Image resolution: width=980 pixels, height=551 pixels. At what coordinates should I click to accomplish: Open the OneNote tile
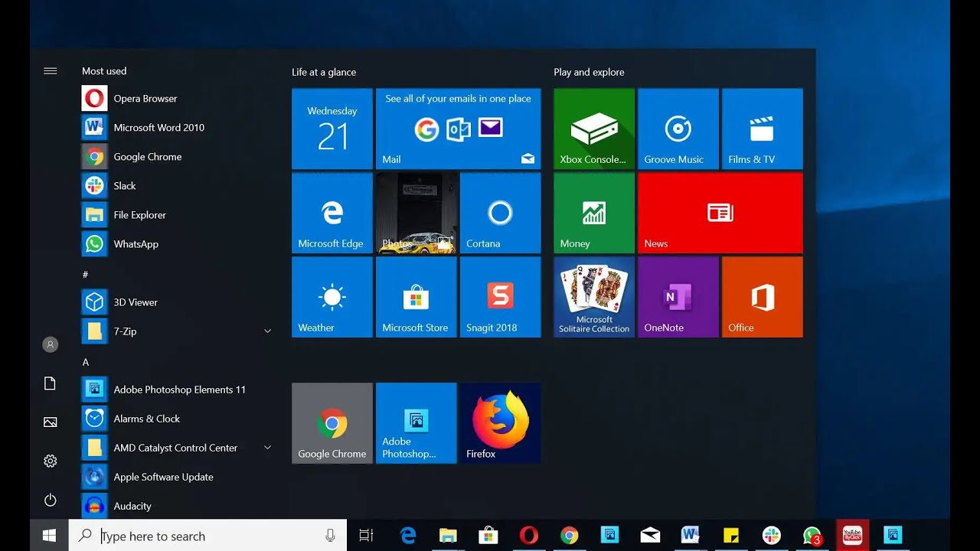(x=678, y=297)
